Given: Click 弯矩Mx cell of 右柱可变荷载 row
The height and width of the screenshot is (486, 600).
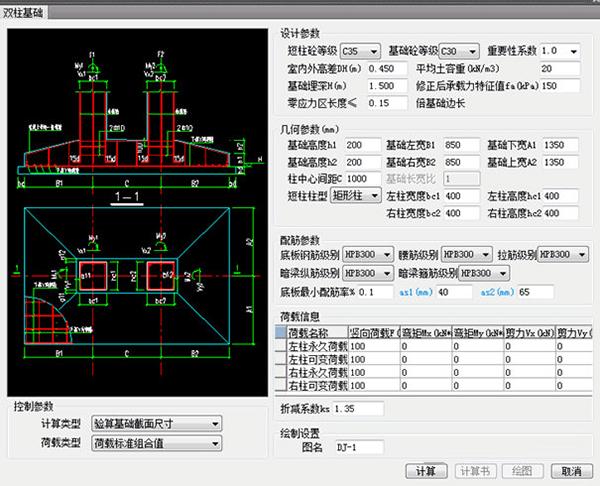Looking at the screenshot, I should (426, 385).
